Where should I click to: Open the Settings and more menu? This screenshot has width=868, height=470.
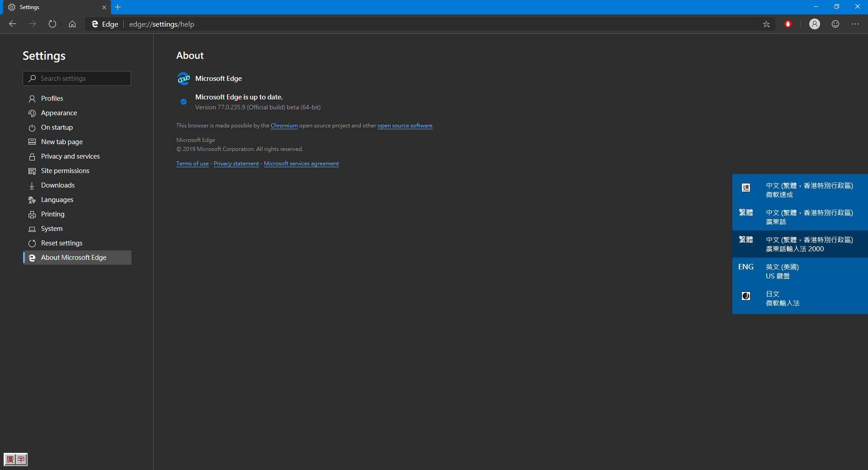coord(856,24)
